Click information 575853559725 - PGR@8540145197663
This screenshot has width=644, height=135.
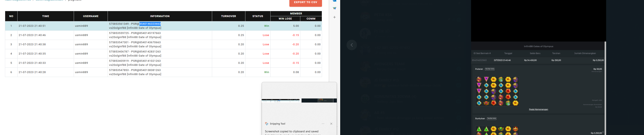coord(135,33)
